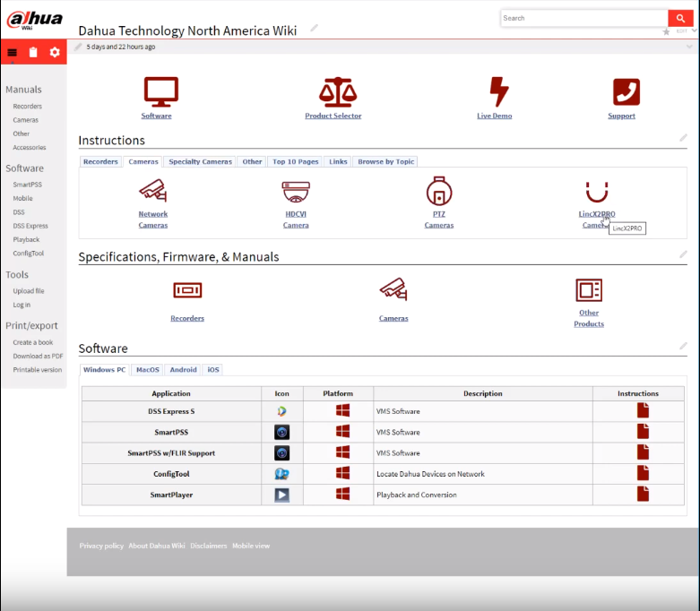The width and height of the screenshot is (700, 611).
Task: Select the PTZ Cameras icon
Action: [438, 191]
